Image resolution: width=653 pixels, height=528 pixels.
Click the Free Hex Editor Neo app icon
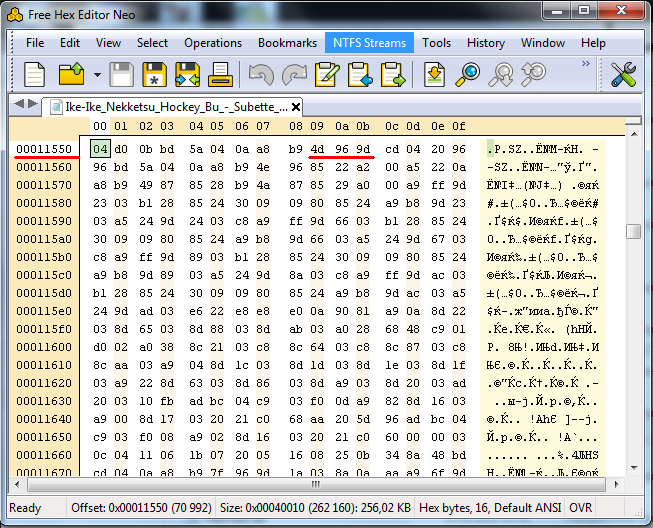point(15,15)
